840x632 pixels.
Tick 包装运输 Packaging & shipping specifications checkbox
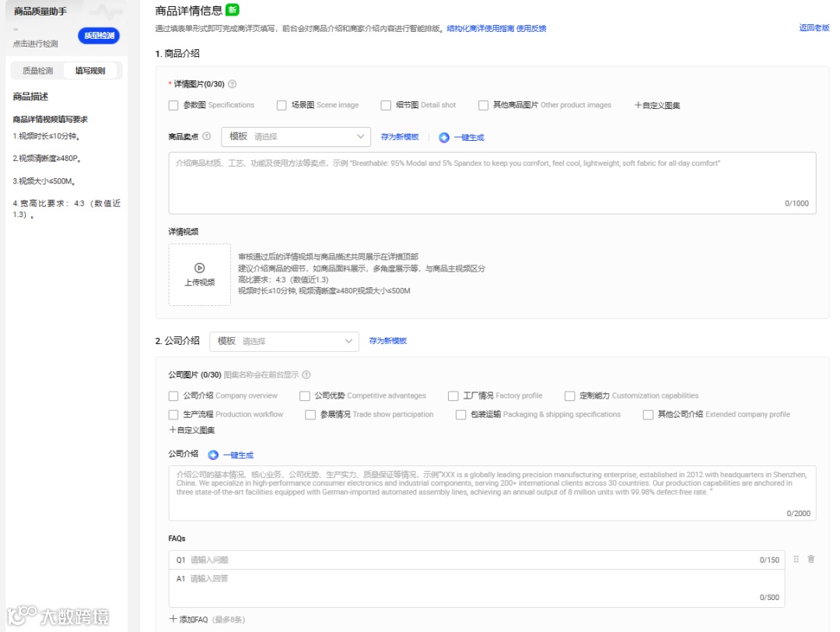[x=460, y=415]
